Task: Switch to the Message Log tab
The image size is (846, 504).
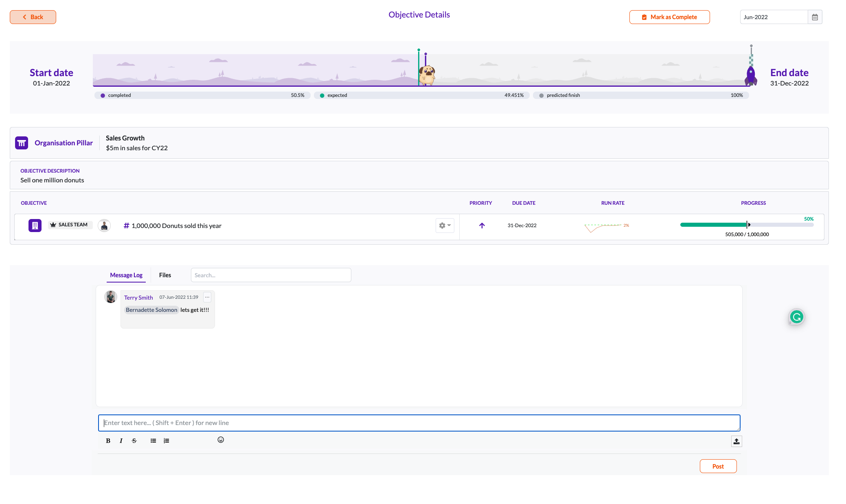Action: [126, 275]
